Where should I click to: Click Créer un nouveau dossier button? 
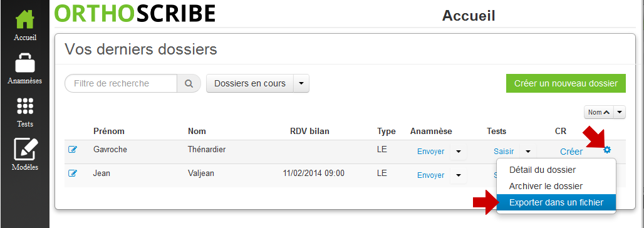566,83
